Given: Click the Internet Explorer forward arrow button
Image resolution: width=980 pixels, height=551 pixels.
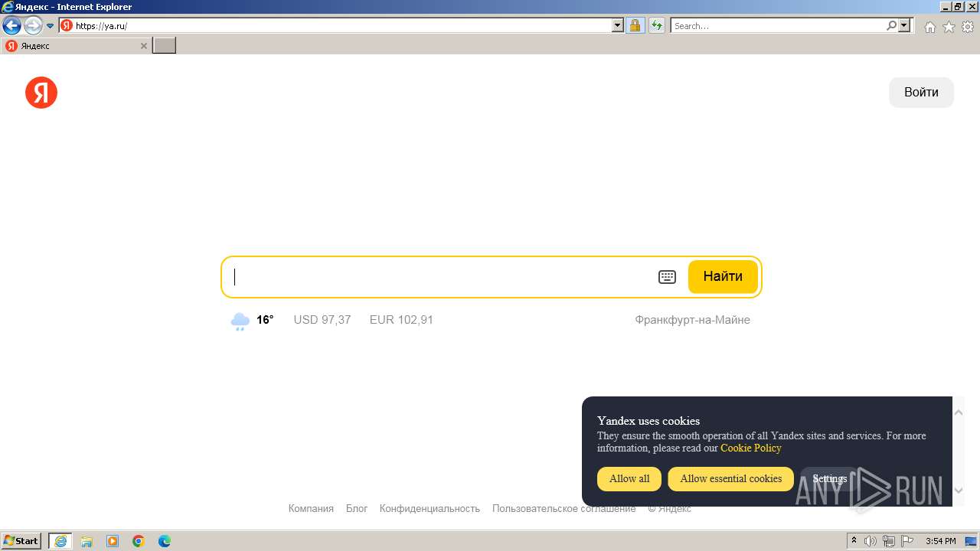Looking at the screenshot, I should 33,26.
